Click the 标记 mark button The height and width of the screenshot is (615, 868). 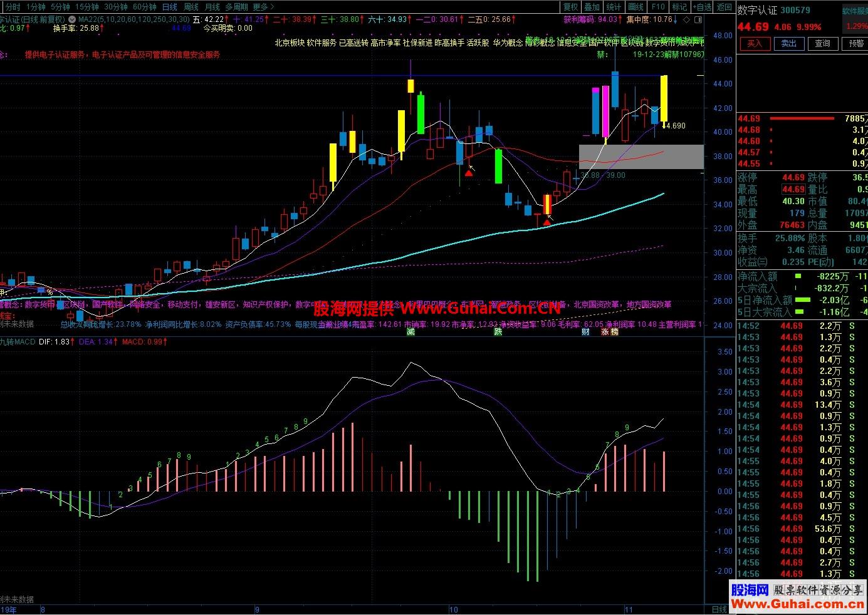[679, 7]
